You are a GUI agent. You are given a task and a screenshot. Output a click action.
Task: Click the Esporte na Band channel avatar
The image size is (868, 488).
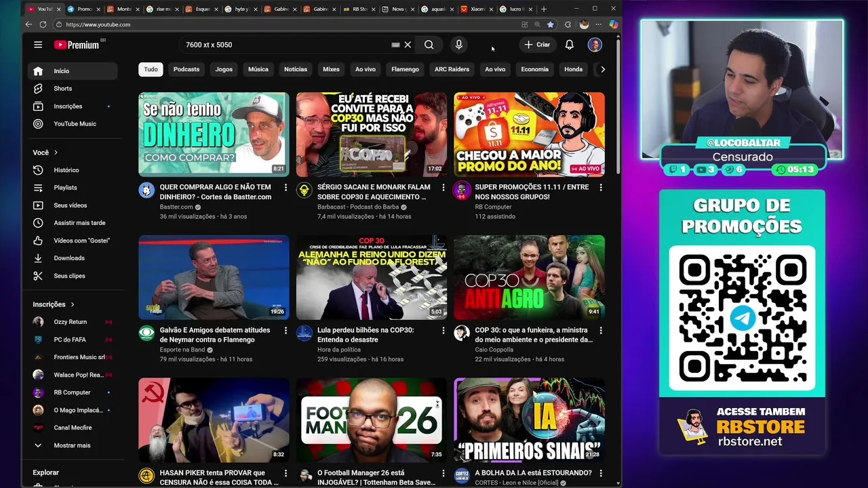[146, 333]
